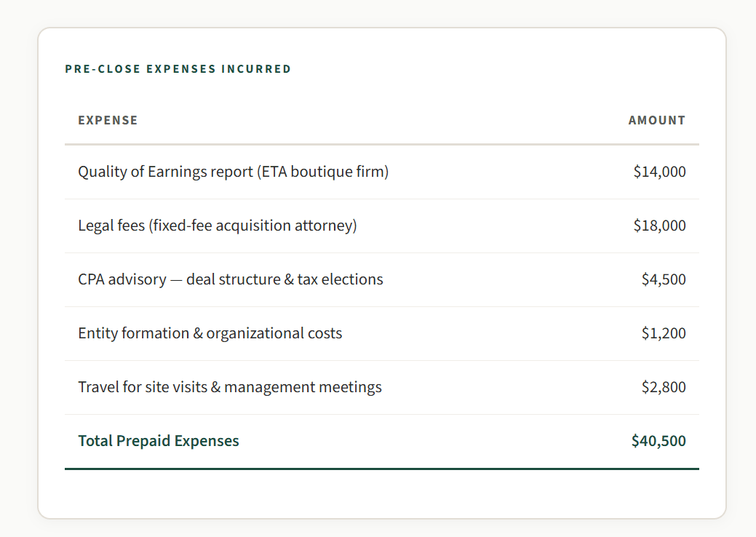Click the $2,800 travel amount
Viewport: 756px width, 537px height.
(x=663, y=388)
